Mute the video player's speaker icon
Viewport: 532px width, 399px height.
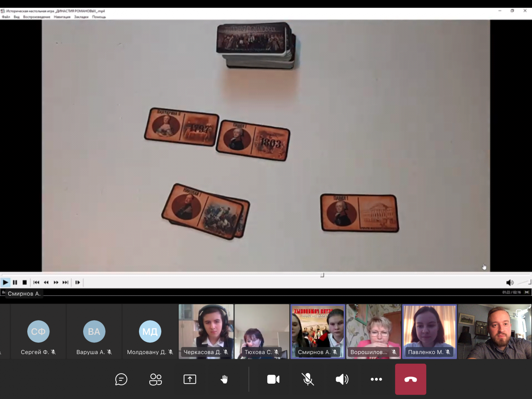509,283
